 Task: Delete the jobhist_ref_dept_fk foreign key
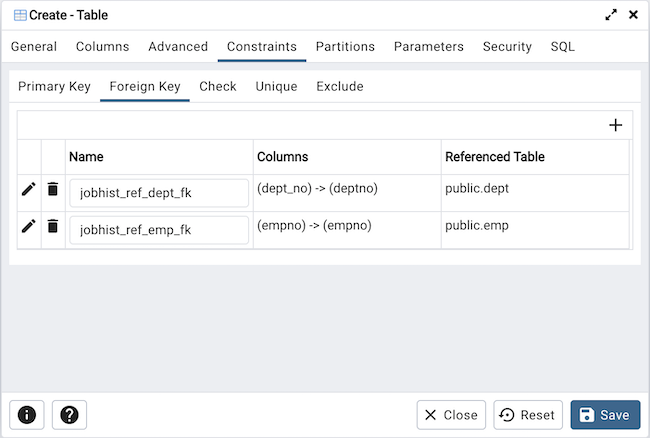[x=53, y=189]
